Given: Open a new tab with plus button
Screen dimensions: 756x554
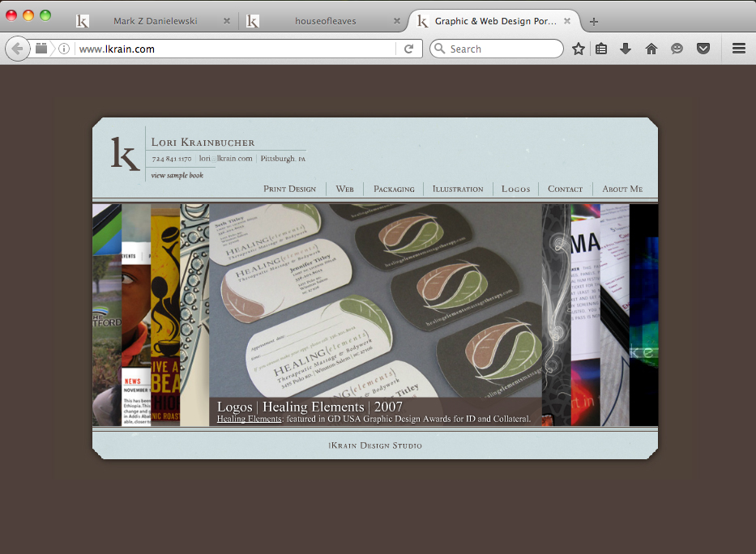Looking at the screenshot, I should tap(593, 22).
